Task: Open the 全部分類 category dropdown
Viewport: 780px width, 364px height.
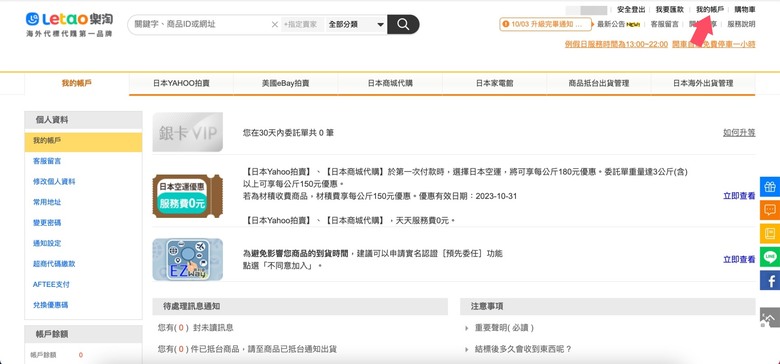Action: coord(356,24)
